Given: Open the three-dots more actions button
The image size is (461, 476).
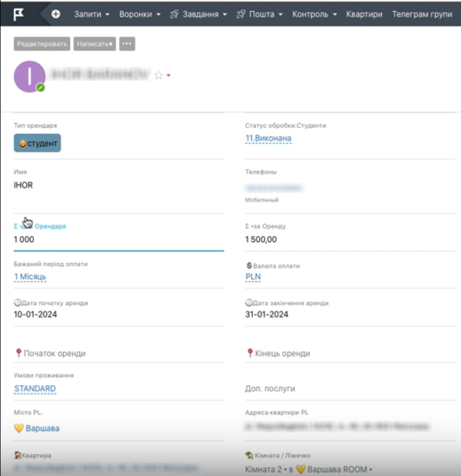Looking at the screenshot, I should pyautogui.click(x=127, y=44).
